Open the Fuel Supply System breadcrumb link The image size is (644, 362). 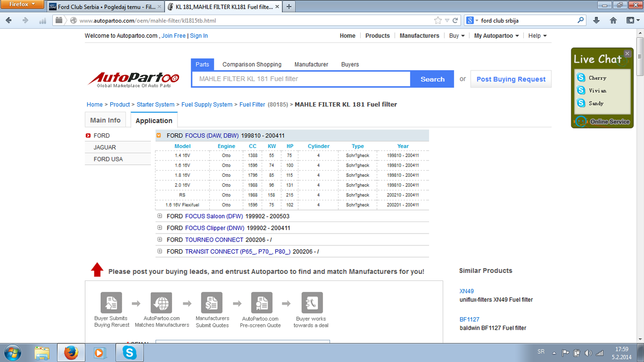207,105
